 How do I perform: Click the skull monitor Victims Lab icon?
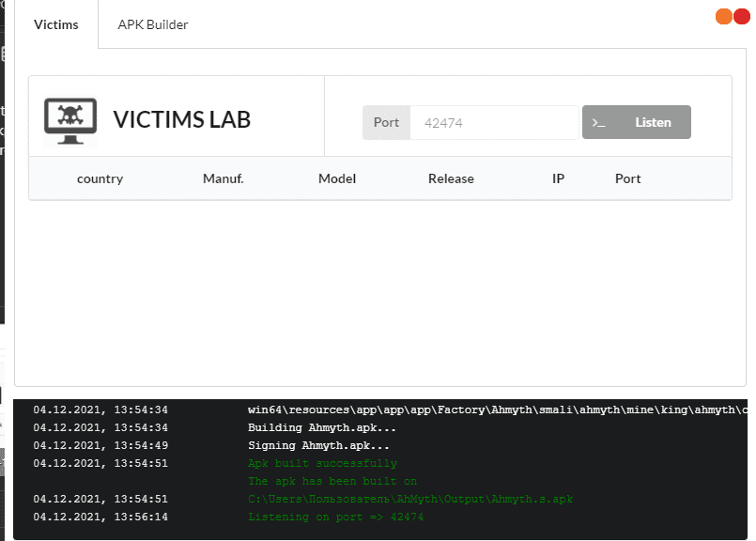tap(70, 121)
